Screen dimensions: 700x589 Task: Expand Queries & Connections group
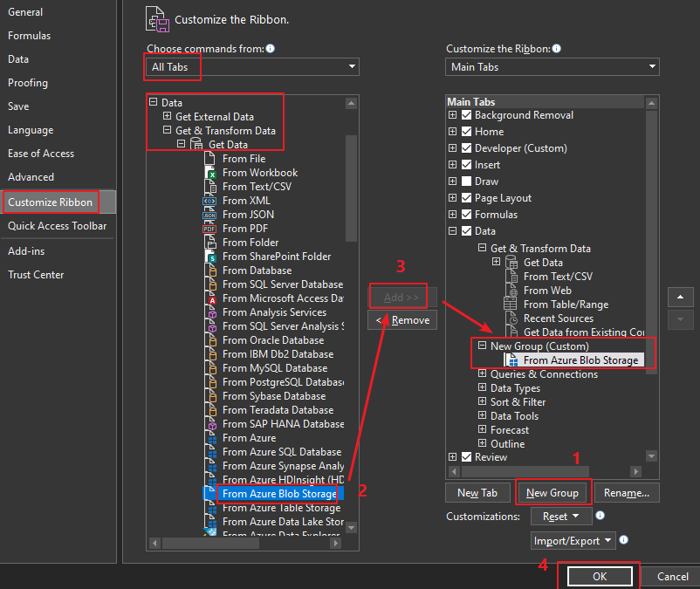(482, 373)
